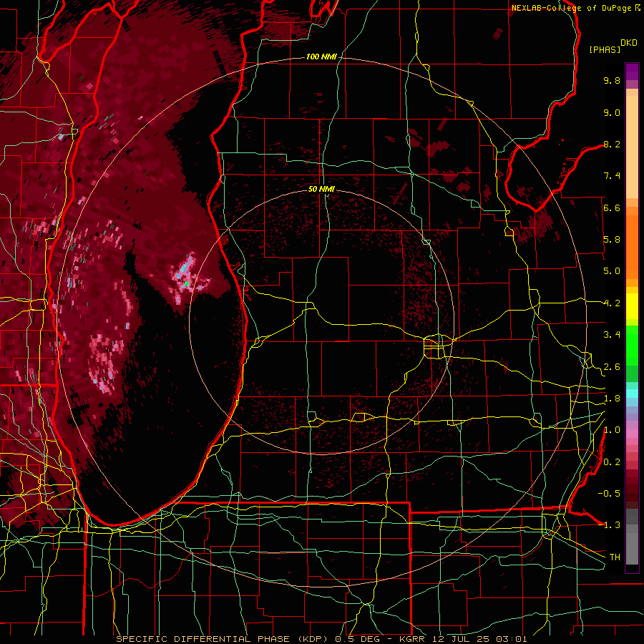The height and width of the screenshot is (644, 644).
Task: Select the 50 NMI range ring label
Action: tap(321, 189)
